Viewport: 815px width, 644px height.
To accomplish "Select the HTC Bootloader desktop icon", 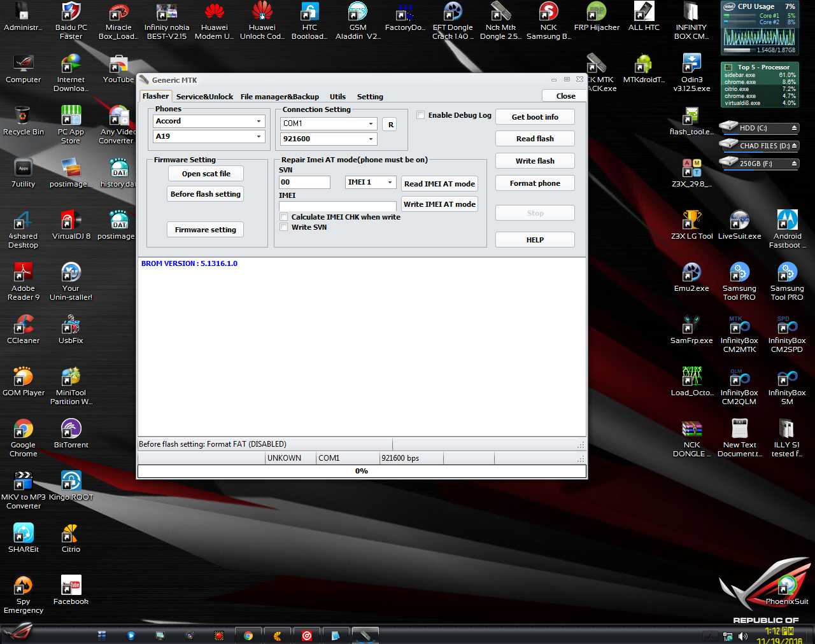I will tap(309, 21).
